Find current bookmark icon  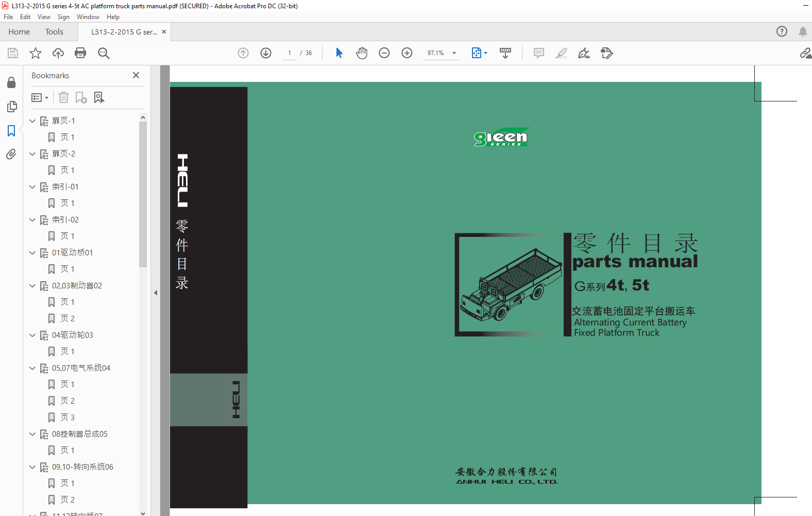coord(99,97)
